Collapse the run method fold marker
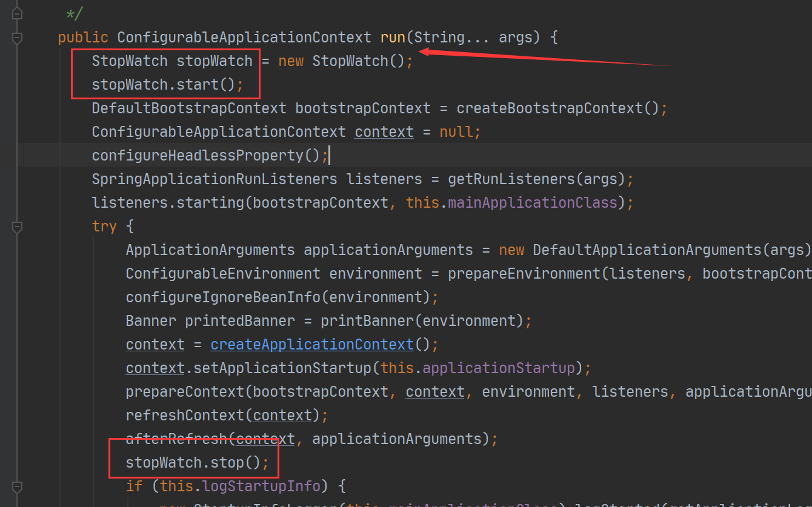 (x=17, y=38)
